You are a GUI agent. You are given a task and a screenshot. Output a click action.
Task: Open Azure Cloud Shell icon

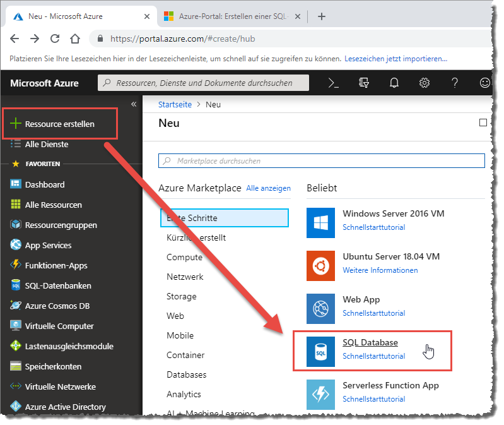[x=333, y=83]
